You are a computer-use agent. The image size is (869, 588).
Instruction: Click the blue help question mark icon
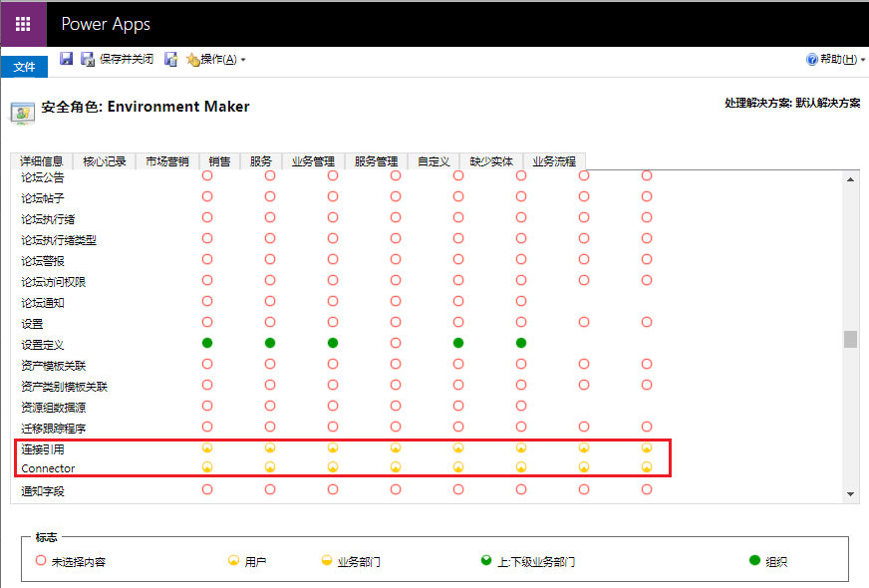pos(812,60)
